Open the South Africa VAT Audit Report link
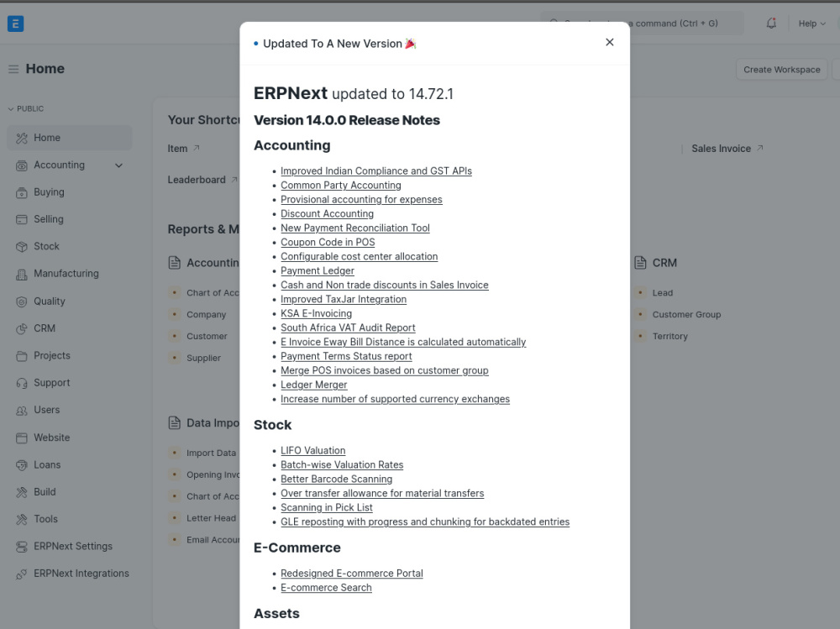Image resolution: width=840 pixels, height=629 pixels. coord(348,328)
